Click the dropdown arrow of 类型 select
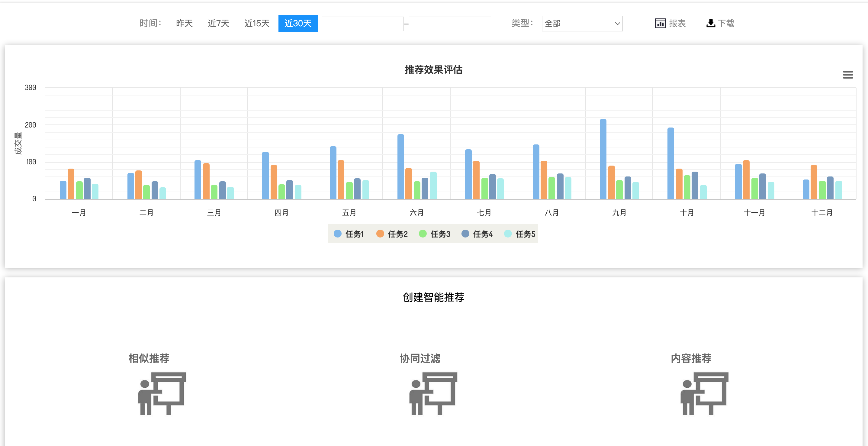This screenshot has height=446, width=868. [x=617, y=24]
